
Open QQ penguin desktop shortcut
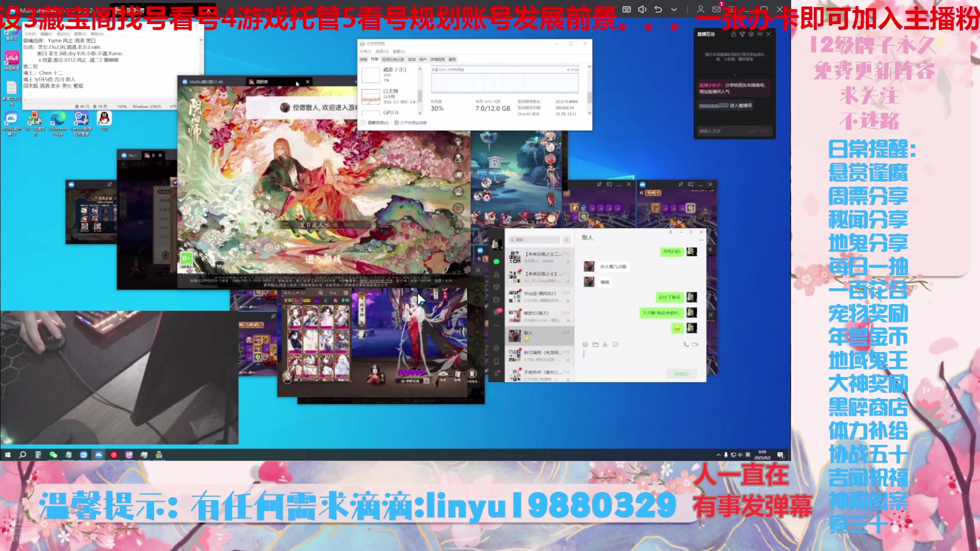104,121
